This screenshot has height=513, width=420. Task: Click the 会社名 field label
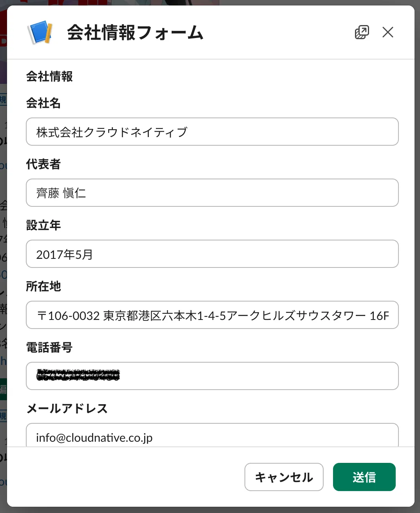point(43,103)
